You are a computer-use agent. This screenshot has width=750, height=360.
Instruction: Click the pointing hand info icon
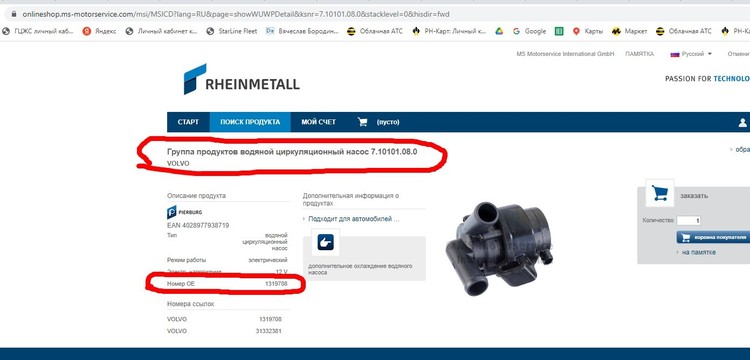(325, 242)
